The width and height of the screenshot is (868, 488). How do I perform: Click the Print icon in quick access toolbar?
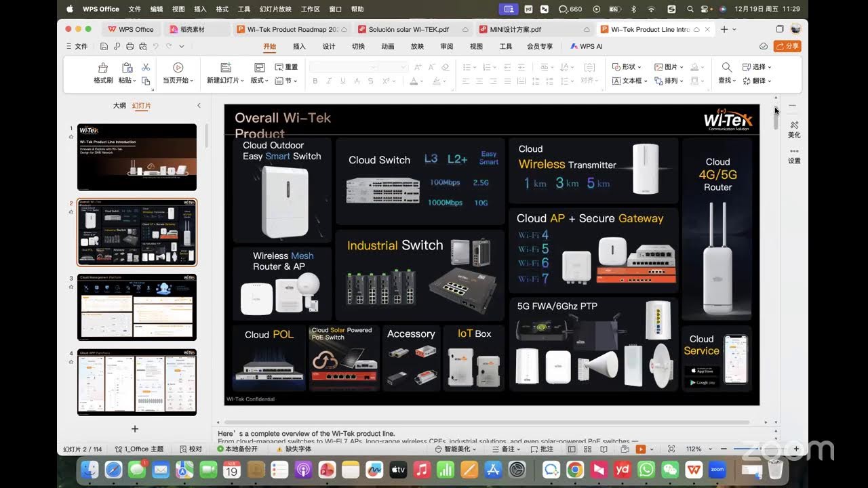pos(129,46)
